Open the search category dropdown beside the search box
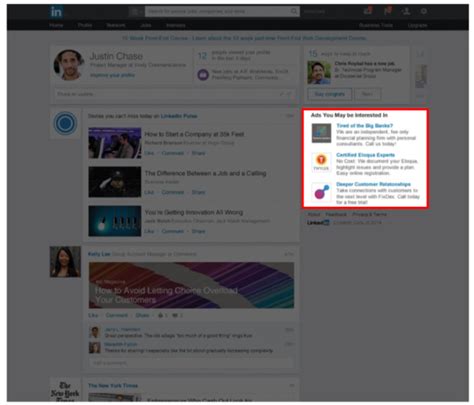The width and height of the screenshot is (474, 405). pos(136,12)
